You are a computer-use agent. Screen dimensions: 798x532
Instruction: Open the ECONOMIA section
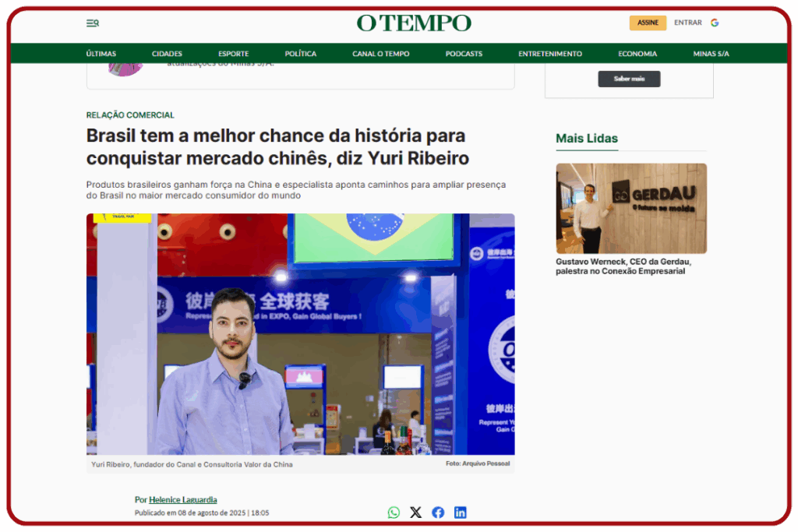coord(637,54)
